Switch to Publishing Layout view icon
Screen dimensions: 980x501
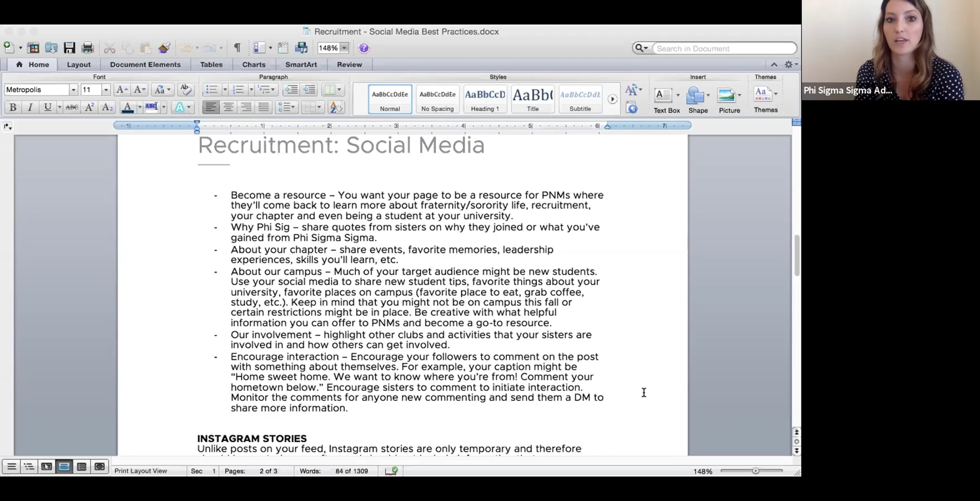pyautogui.click(x=47, y=466)
